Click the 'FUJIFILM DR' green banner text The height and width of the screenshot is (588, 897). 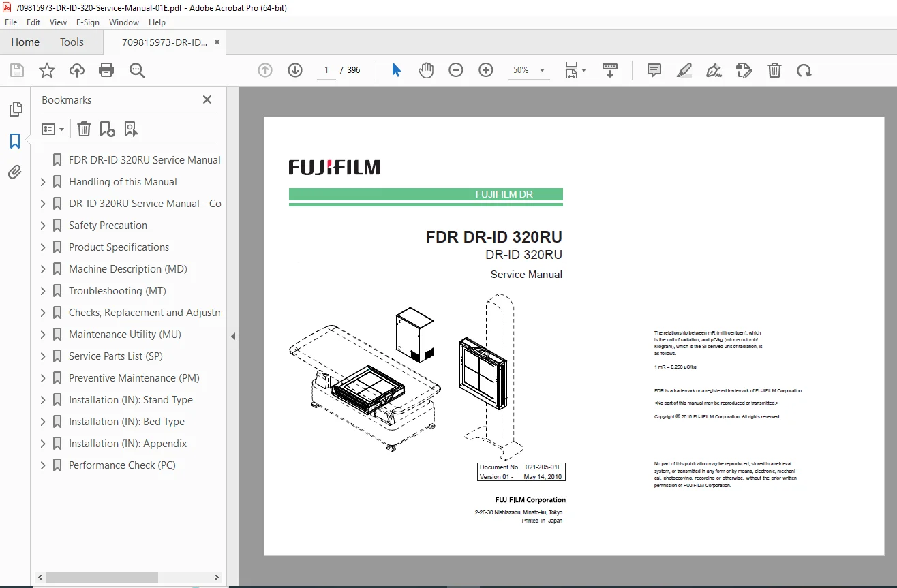504,194
